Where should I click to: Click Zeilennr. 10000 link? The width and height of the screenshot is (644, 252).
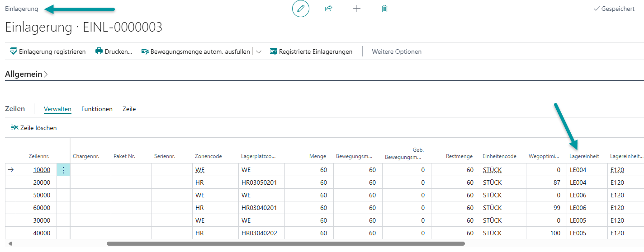[42, 170]
